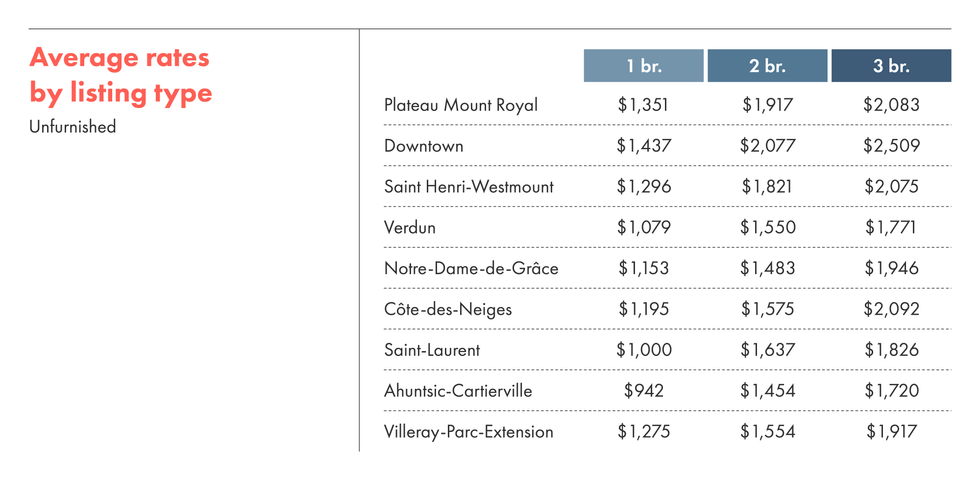Select the Downtown neighborhood label
980x481 pixels.
pyautogui.click(x=423, y=146)
